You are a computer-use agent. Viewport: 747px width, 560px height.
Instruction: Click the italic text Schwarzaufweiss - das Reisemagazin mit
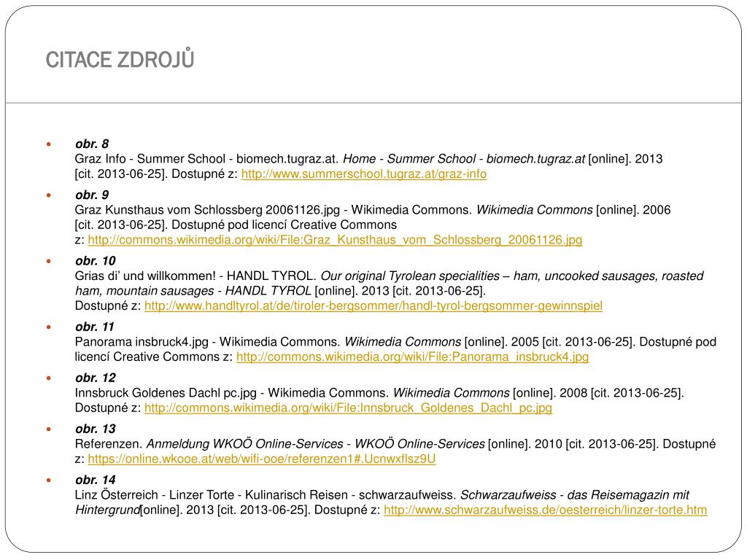575,495
